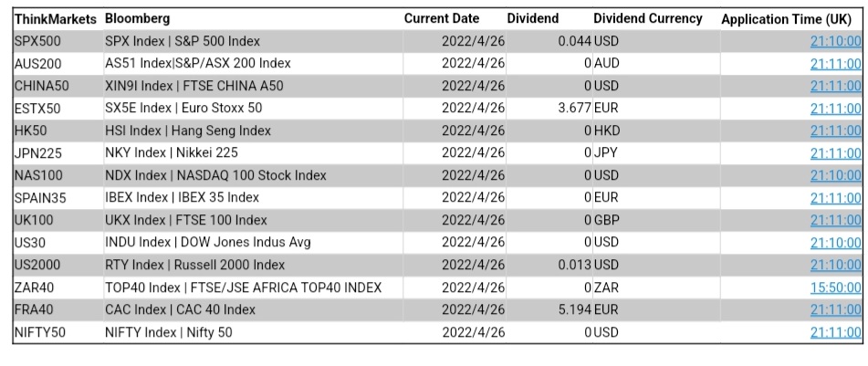The image size is (868, 366).
Task: Click the HK50 application time link
Action: tap(835, 131)
